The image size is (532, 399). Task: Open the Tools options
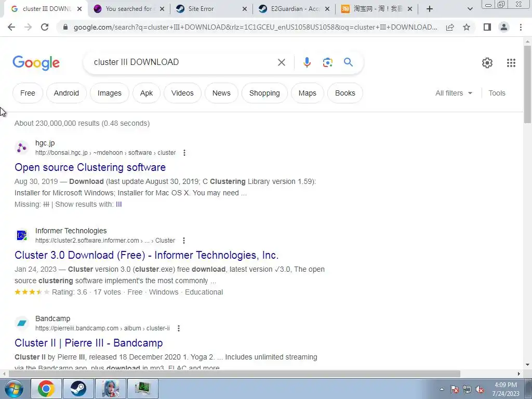pyautogui.click(x=497, y=93)
